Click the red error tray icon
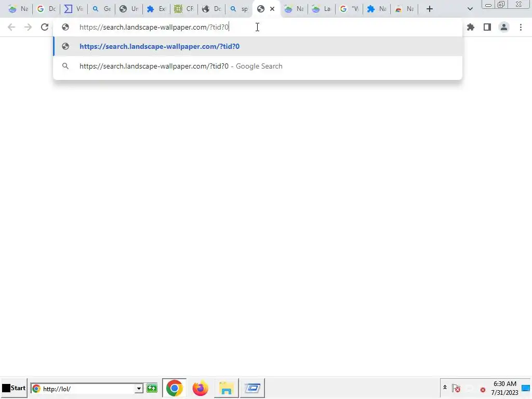532x399 pixels. point(483,390)
